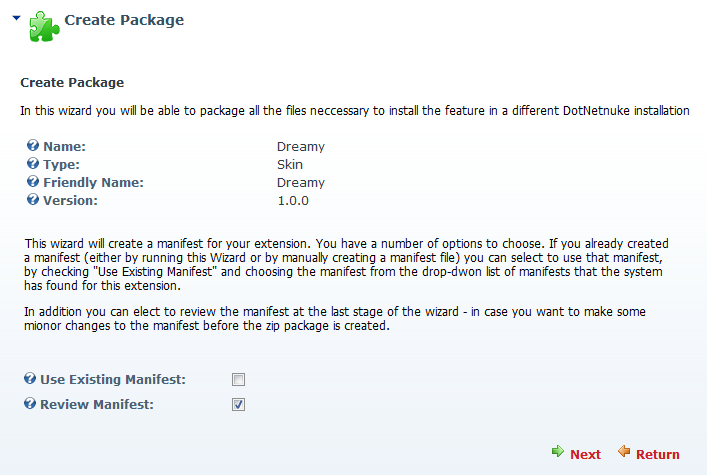
Task: Go to Next wizard step link
Action: pos(585,454)
